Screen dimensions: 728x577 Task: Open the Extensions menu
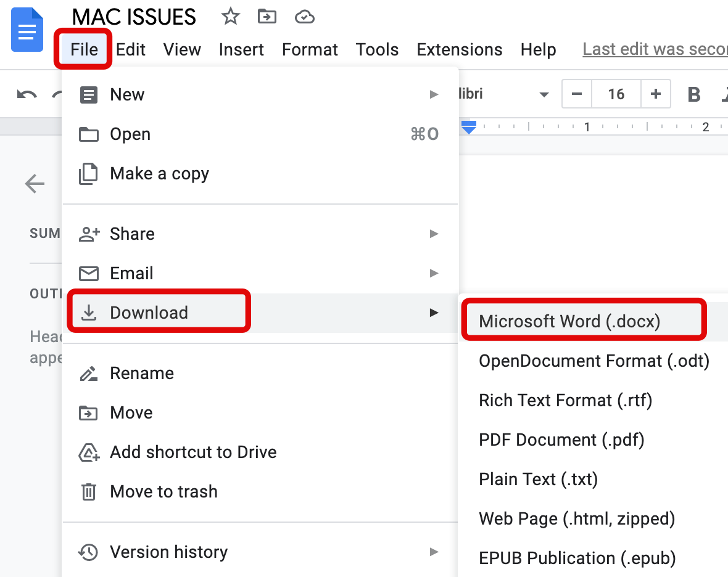[459, 49]
